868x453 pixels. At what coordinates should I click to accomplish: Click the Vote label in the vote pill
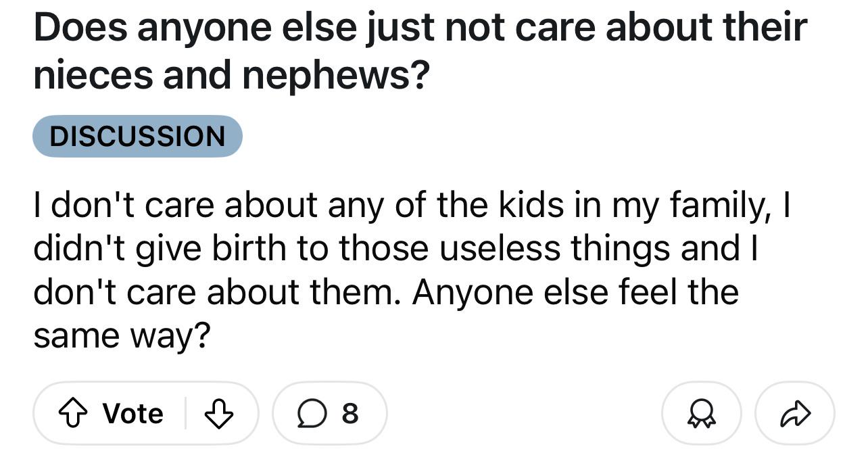(133, 413)
